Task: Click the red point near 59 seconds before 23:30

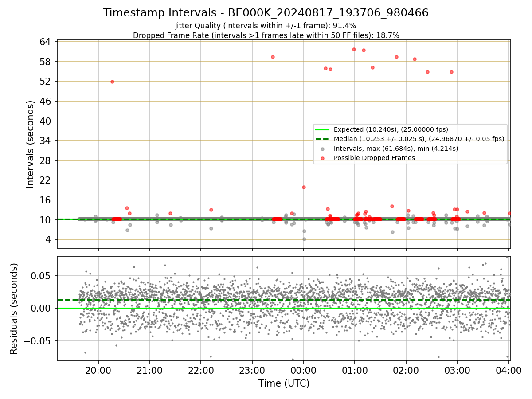Action: (x=273, y=57)
